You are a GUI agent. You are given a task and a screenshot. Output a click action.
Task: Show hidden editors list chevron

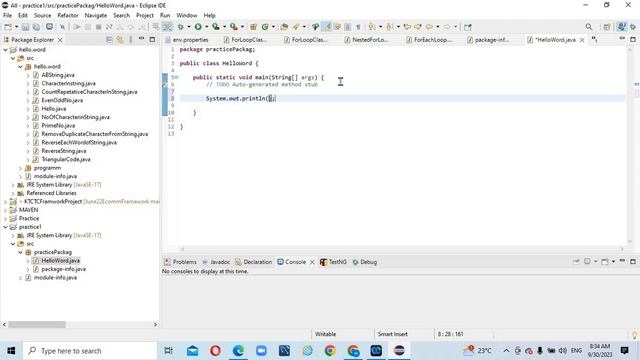[595, 40]
